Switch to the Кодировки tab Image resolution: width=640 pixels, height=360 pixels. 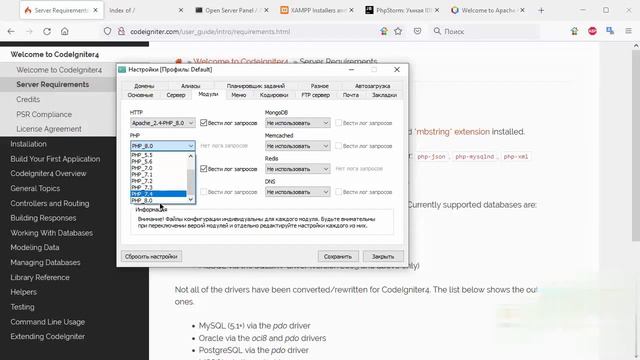coord(274,95)
